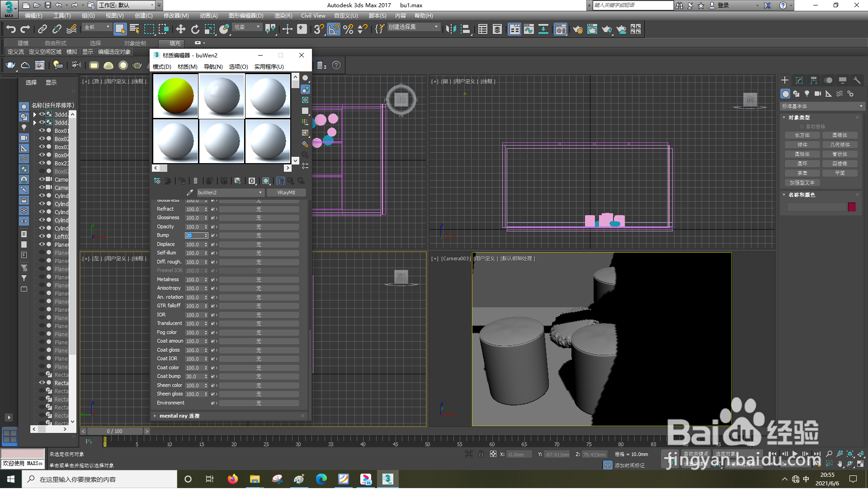The height and width of the screenshot is (489, 868).
Task: Click the VRayMtl material type button
Action: 286,193
